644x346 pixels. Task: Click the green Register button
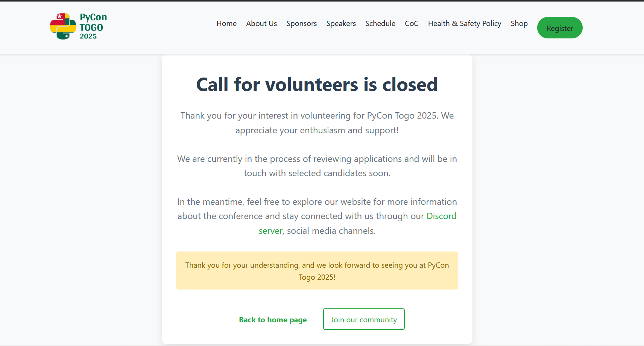[560, 28]
